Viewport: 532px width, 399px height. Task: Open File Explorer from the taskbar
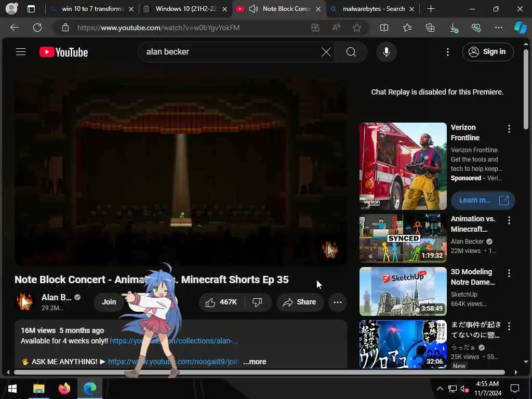coord(38,389)
